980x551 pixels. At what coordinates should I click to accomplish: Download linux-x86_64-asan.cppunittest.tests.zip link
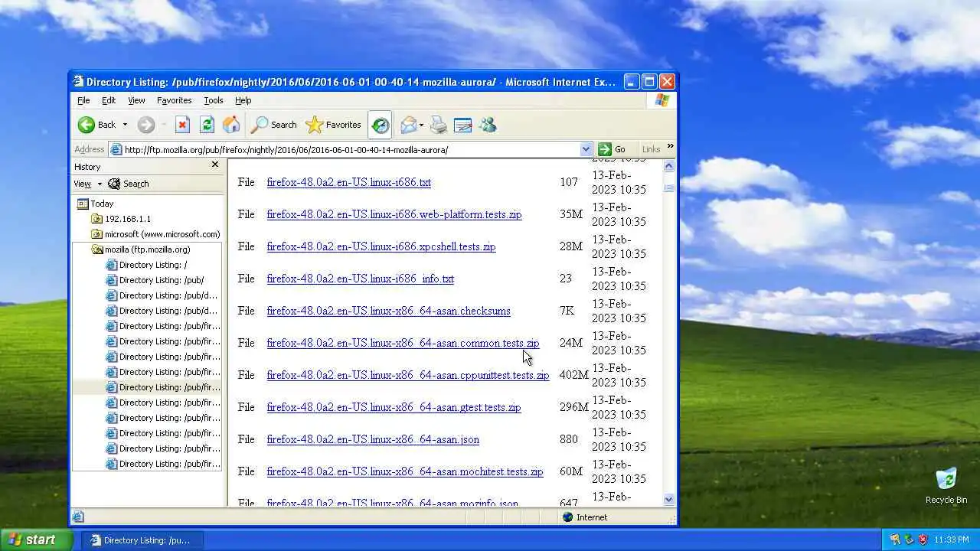click(408, 375)
